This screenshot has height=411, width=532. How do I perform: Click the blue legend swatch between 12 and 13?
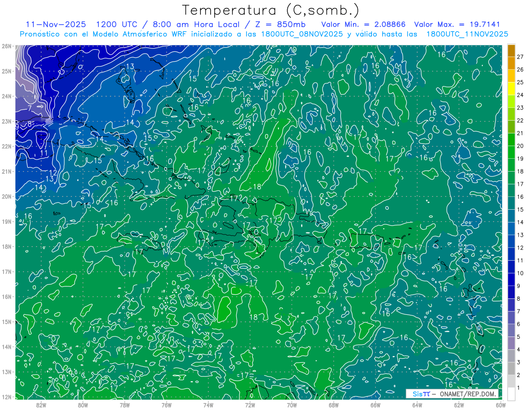pos(511,242)
